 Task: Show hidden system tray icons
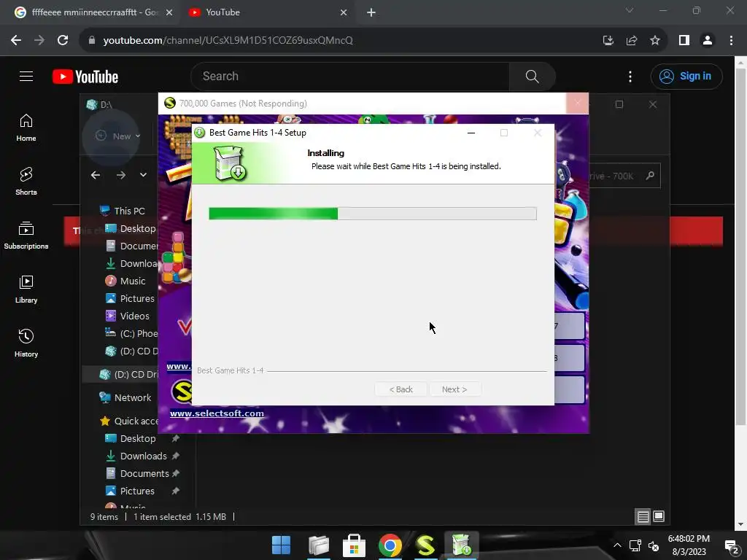pos(617,545)
